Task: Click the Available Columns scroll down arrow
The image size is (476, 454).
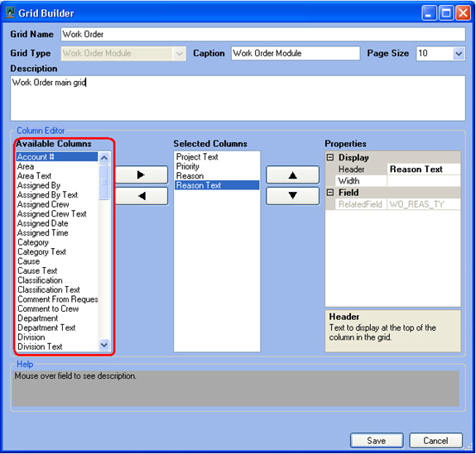Action: (x=104, y=345)
